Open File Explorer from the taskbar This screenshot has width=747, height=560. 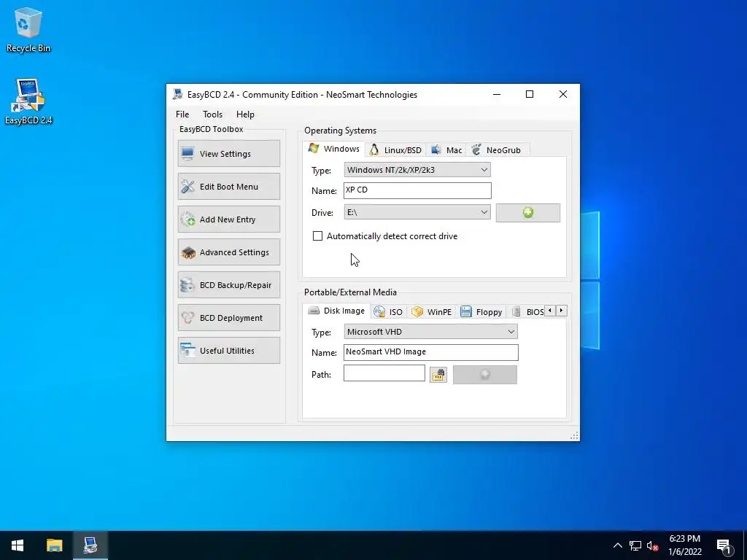pyautogui.click(x=54, y=545)
